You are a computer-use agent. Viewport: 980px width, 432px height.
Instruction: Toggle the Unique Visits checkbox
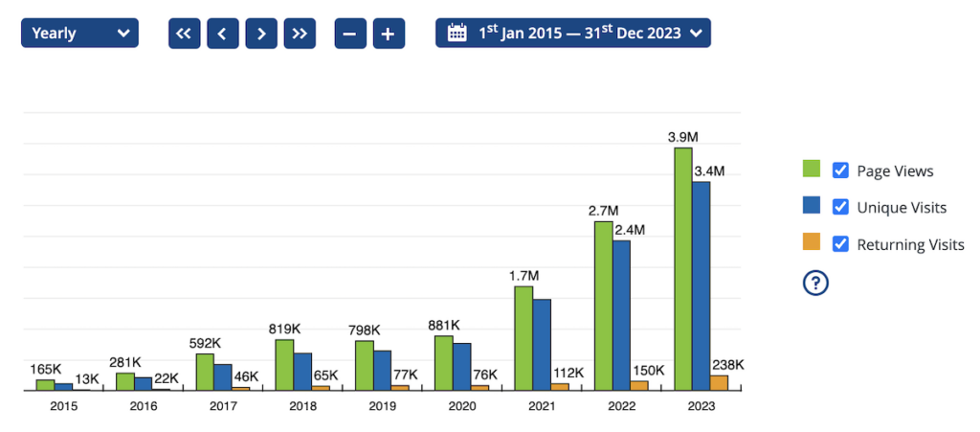[841, 207]
